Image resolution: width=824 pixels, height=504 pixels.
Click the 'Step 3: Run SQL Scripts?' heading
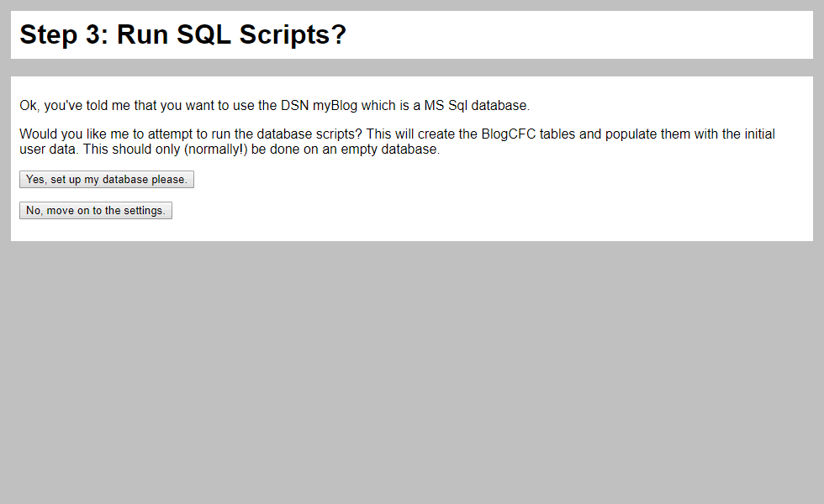pyautogui.click(x=183, y=34)
